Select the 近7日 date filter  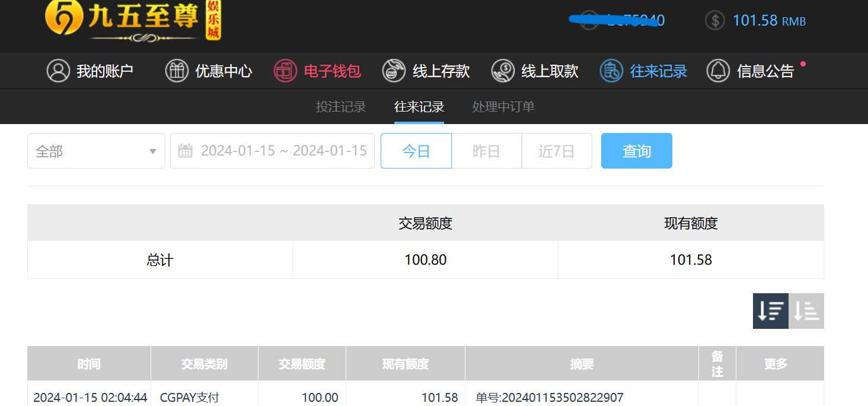click(x=557, y=151)
